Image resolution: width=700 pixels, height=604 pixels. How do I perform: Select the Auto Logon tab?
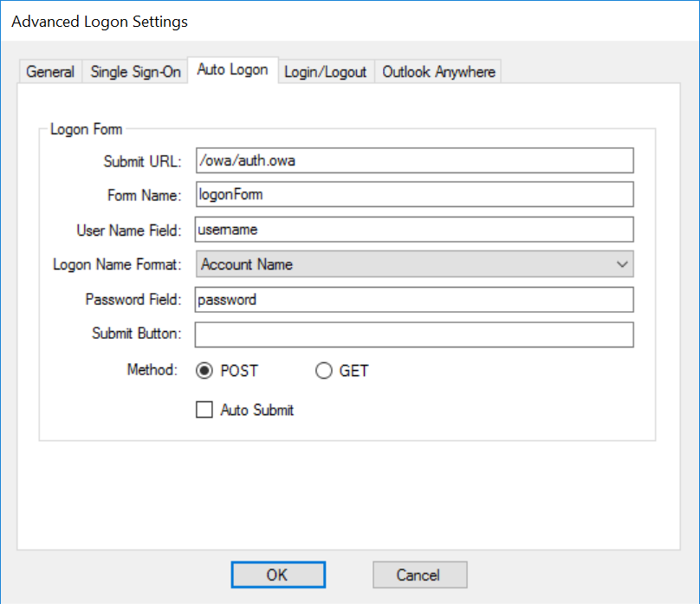(x=232, y=70)
